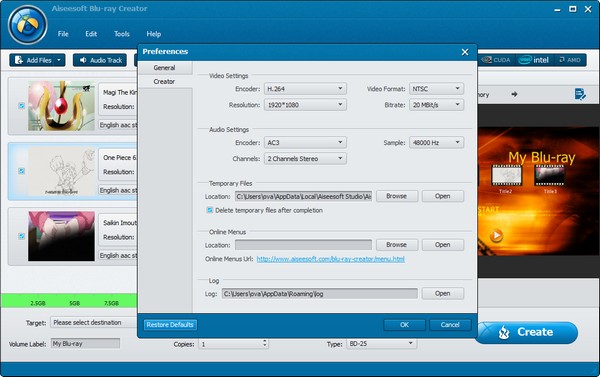Click the AMD acceleration indicator
This screenshot has width=600, height=377.
tap(570, 60)
